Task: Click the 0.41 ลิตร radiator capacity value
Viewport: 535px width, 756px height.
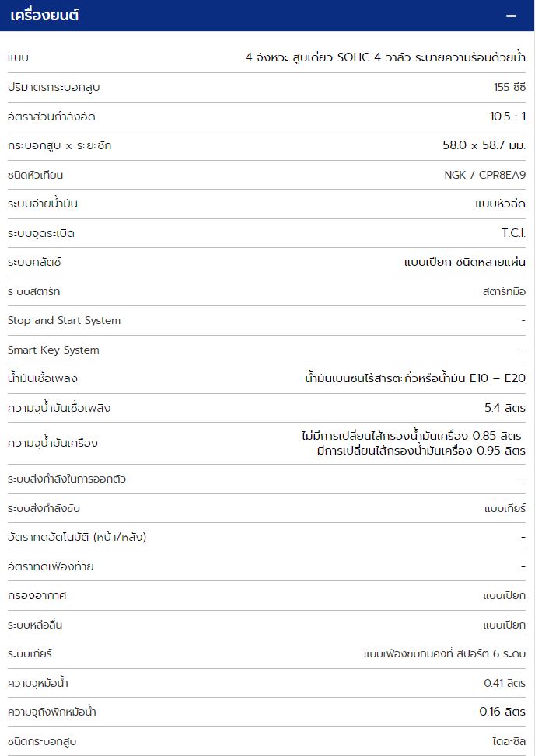Action: point(505,683)
